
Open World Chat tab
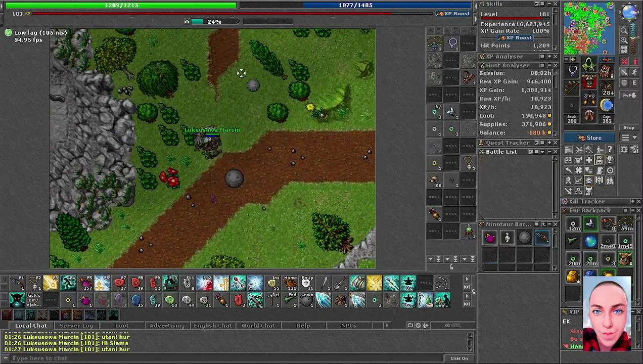click(x=258, y=326)
